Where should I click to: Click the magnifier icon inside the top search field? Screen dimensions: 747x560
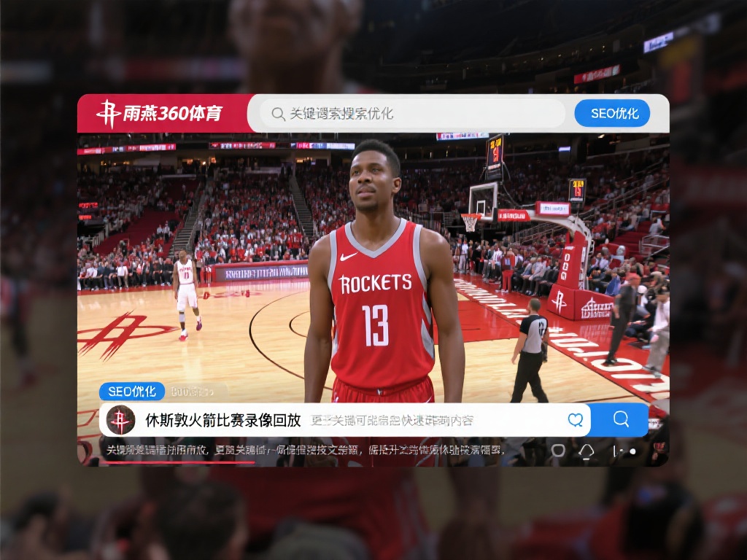click(279, 114)
